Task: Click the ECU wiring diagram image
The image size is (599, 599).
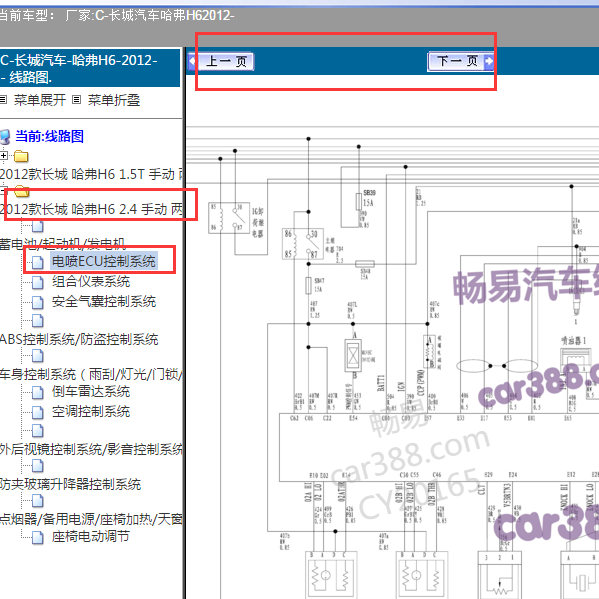Action: [x=392, y=363]
